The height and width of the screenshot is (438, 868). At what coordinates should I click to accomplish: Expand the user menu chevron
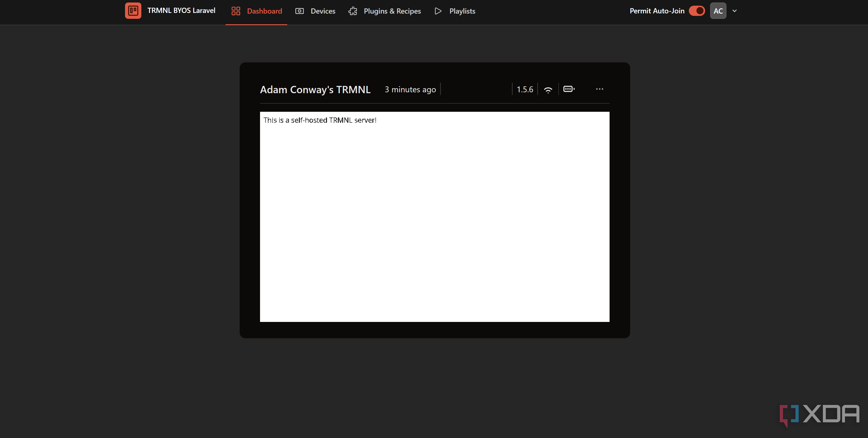pos(735,11)
